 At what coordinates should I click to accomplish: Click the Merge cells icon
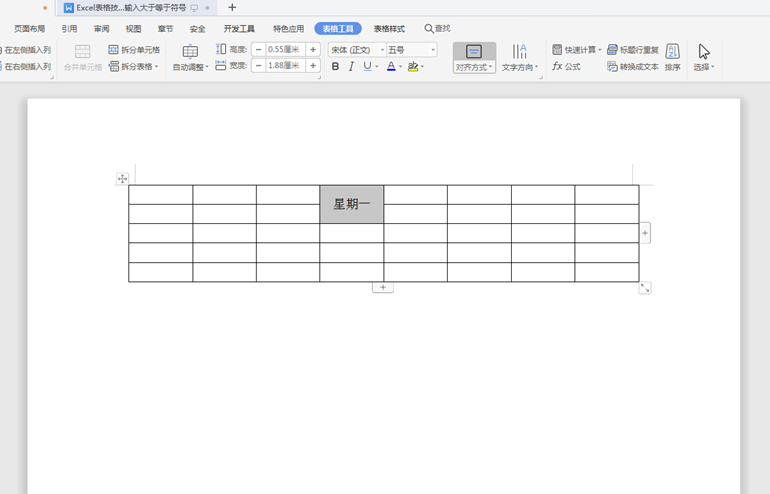coord(82,52)
